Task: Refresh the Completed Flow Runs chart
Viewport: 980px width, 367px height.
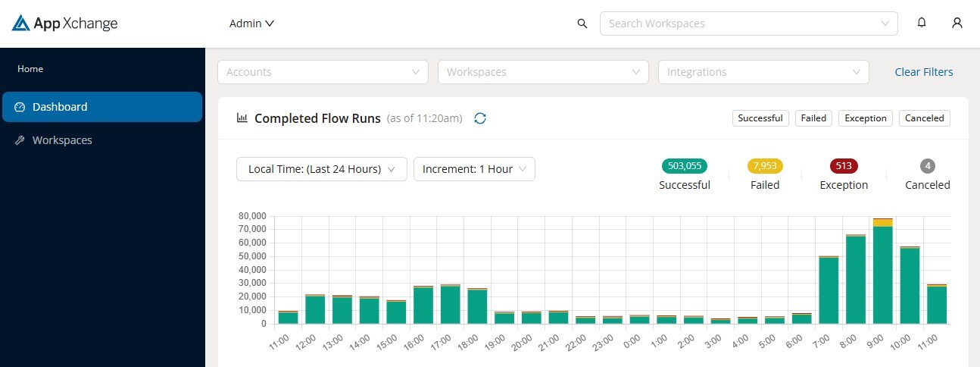Action: click(479, 118)
